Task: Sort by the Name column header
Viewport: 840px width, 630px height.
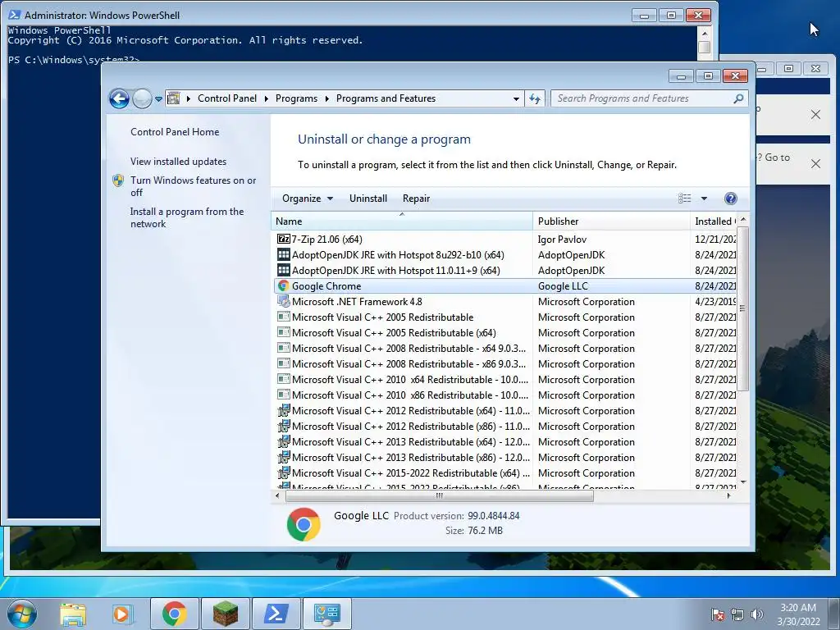Action: [x=402, y=221]
